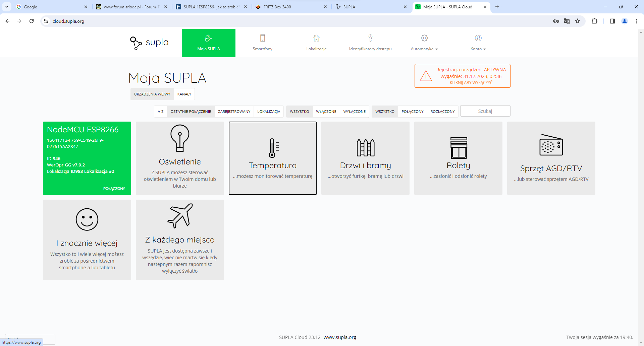644x346 pixels.
Task: Click the page vertical scrollbar
Action: pyautogui.click(x=641, y=188)
